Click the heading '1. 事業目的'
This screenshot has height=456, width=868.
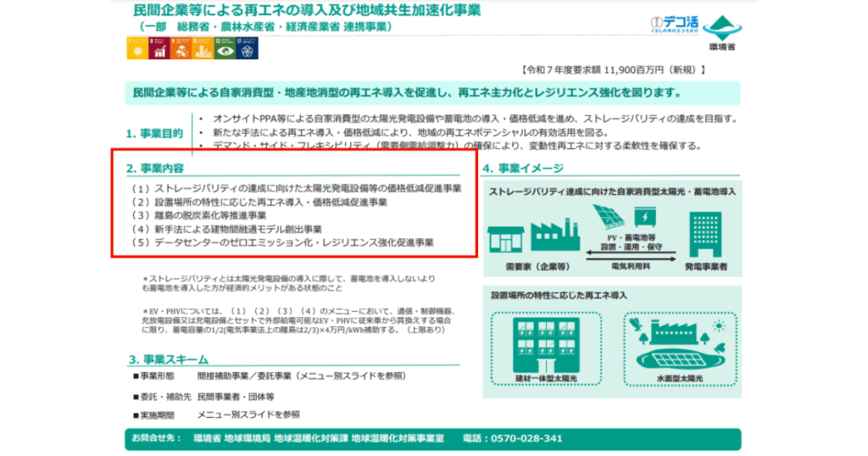[154, 133]
